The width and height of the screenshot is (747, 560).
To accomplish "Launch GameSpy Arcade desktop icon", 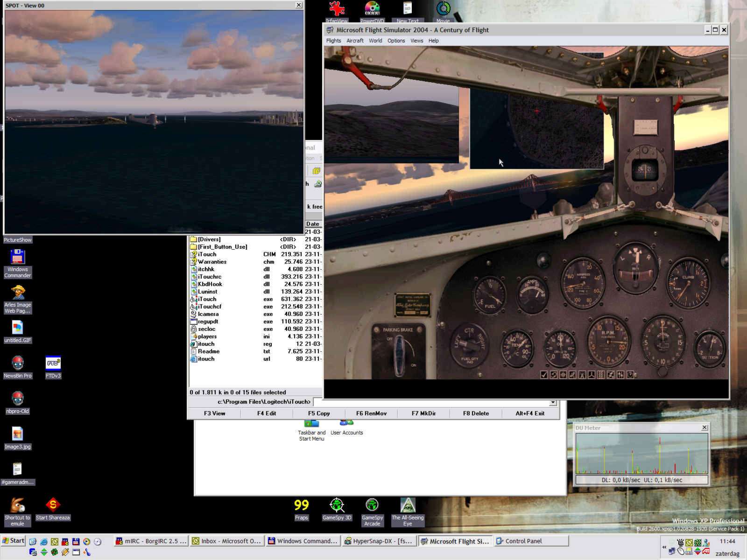I will point(372,512).
